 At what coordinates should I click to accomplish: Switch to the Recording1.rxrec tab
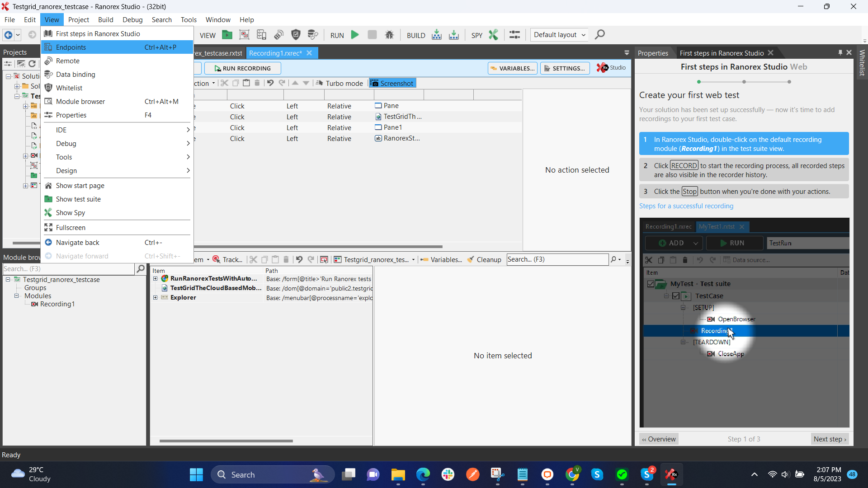click(275, 53)
